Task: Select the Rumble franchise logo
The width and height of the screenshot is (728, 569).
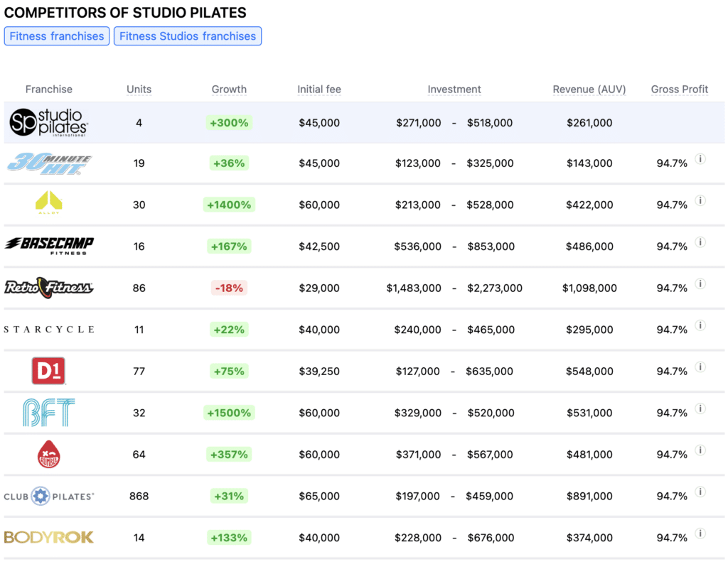Action: coord(49,454)
